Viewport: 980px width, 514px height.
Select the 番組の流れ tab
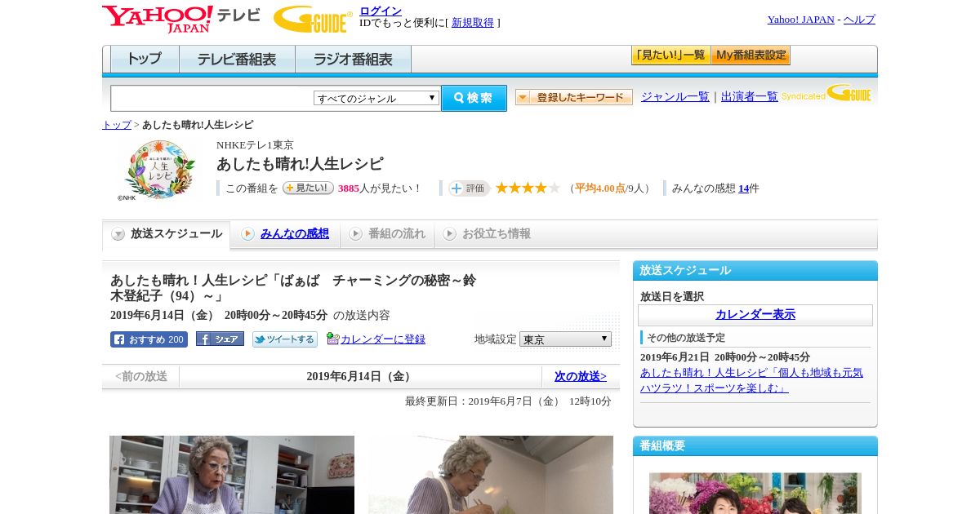387,234
